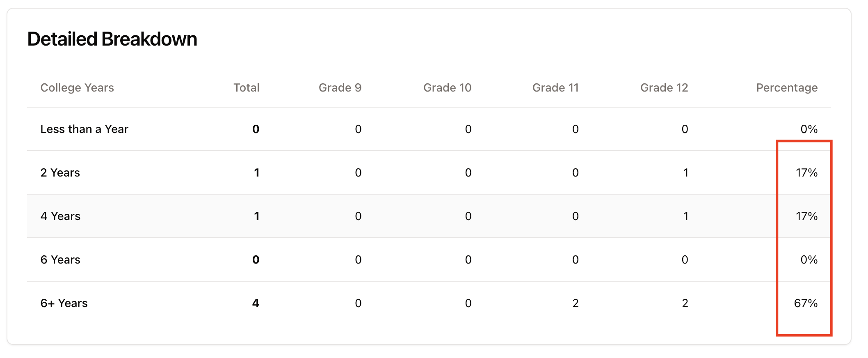Click the 0% value in Less than a Year row
This screenshot has width=868, height=358.
coord(809,129)
